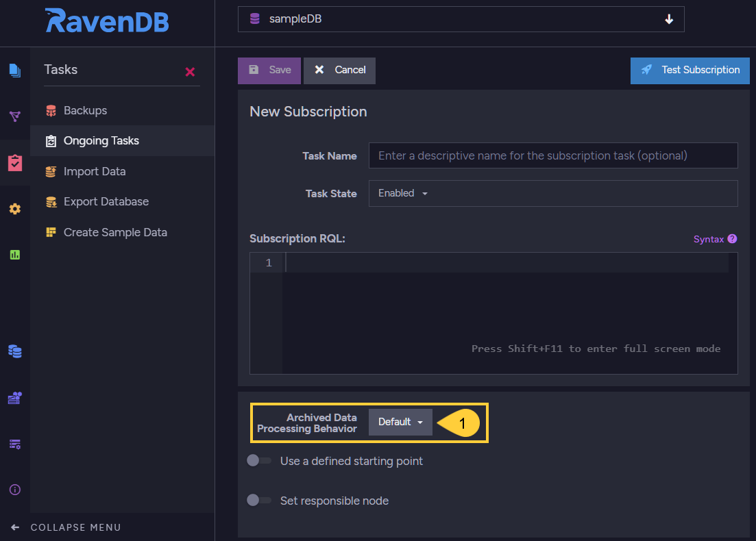Click the Test Subscription button

pyautogui.click(x=690, y=71)
